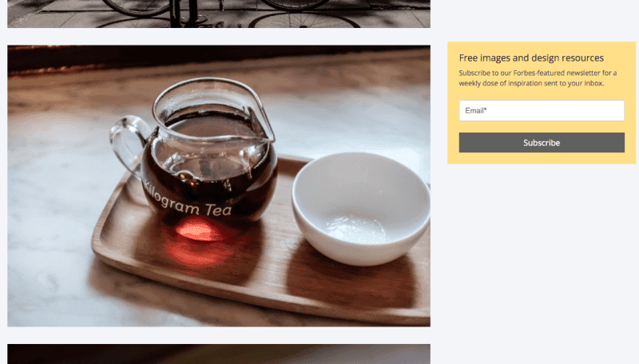Open the dark partially visible bottom photo
The image size is (639, 364).
tap(219, 354)
